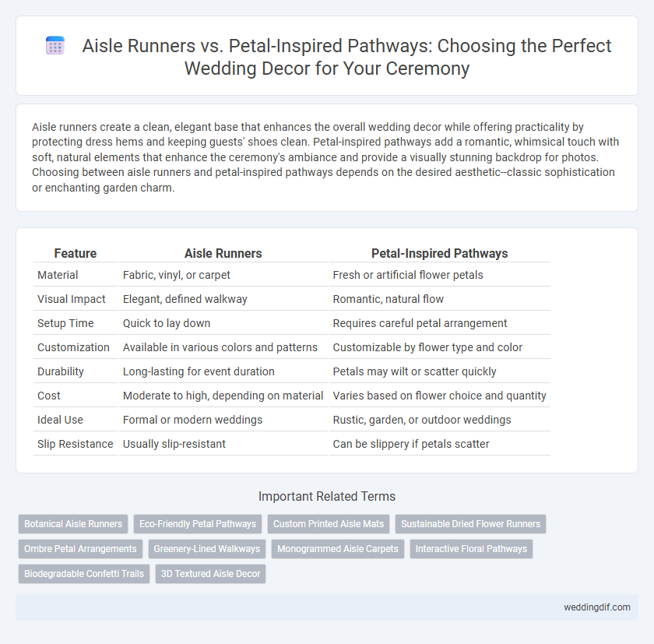Select the Ombre Petal Arrangements tag

[80, 549]
